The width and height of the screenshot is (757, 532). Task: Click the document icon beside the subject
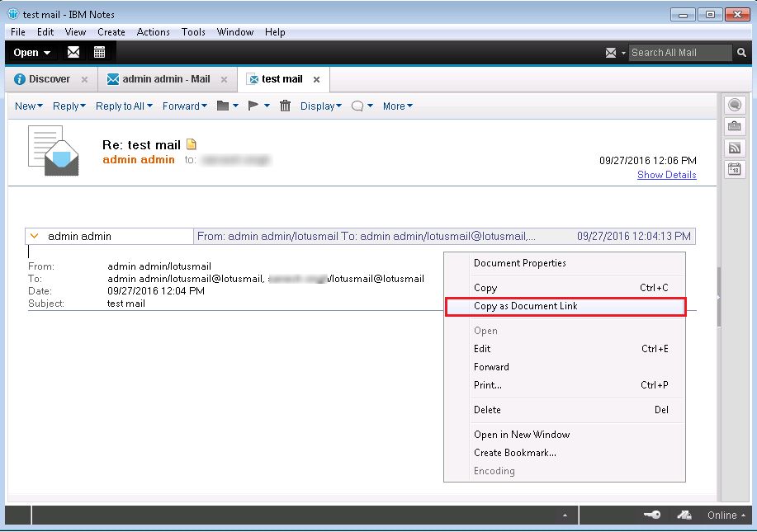[x=192, y=144]
